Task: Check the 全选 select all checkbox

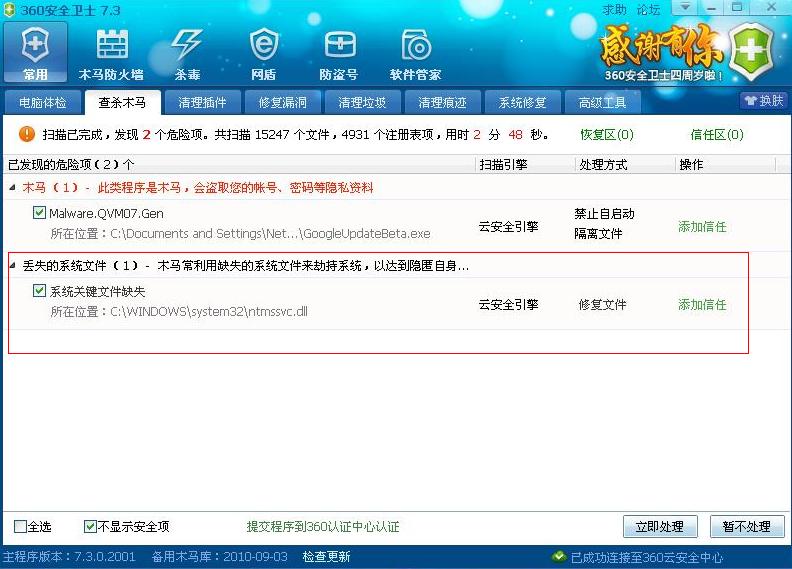Action: pos(20,527)
